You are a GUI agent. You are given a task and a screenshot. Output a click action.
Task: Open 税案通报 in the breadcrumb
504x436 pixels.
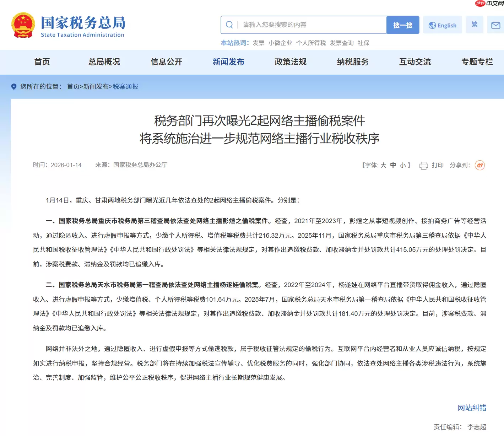[125, 86]
